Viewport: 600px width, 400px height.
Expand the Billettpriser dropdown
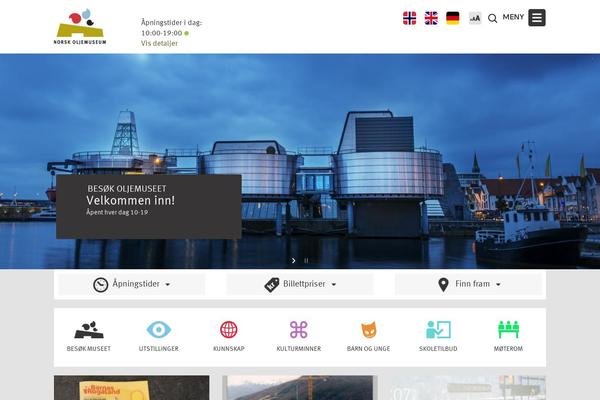click(300, 284)
